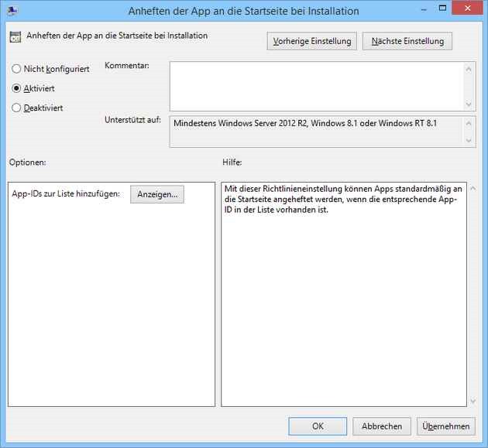Click the Unterstützt auf scroll-down arrow
This screenshot has height=448, width=488.
[x=469, y=140]
